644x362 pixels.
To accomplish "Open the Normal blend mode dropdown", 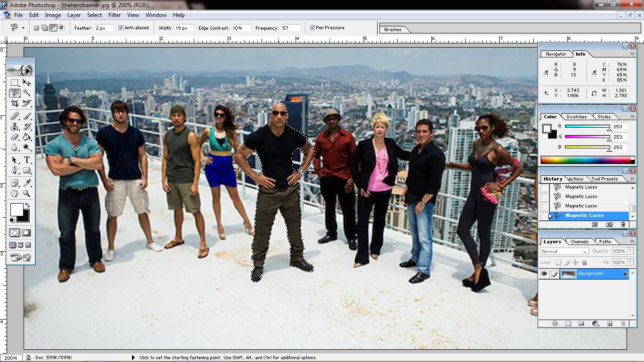I will (564, 251).
